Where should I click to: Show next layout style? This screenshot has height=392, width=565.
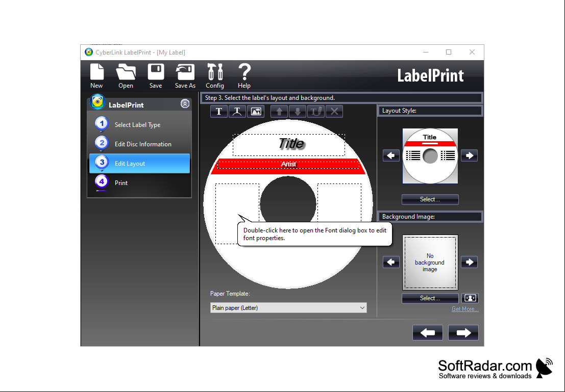coord(469,155)
